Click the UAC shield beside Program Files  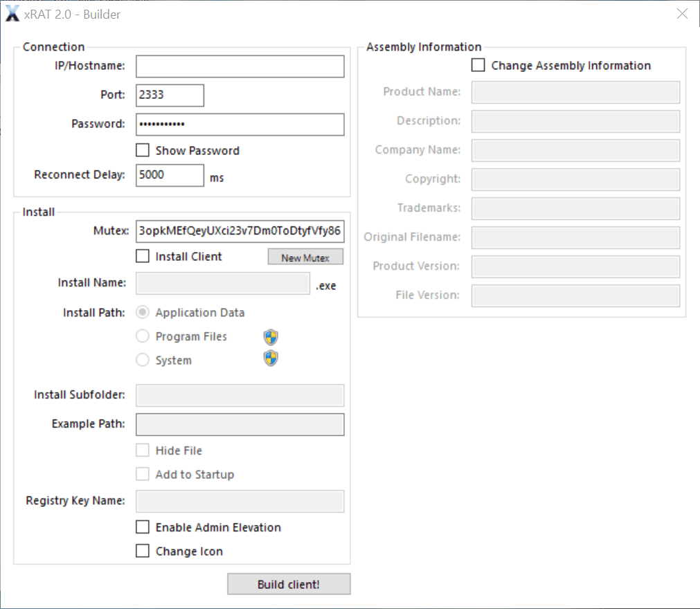[x=271, y=337]
